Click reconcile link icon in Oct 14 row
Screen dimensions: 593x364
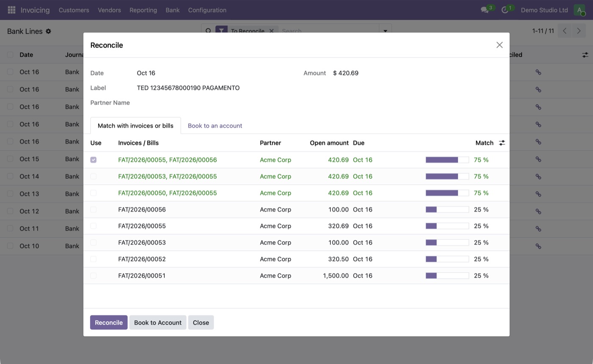pos(538,176)
